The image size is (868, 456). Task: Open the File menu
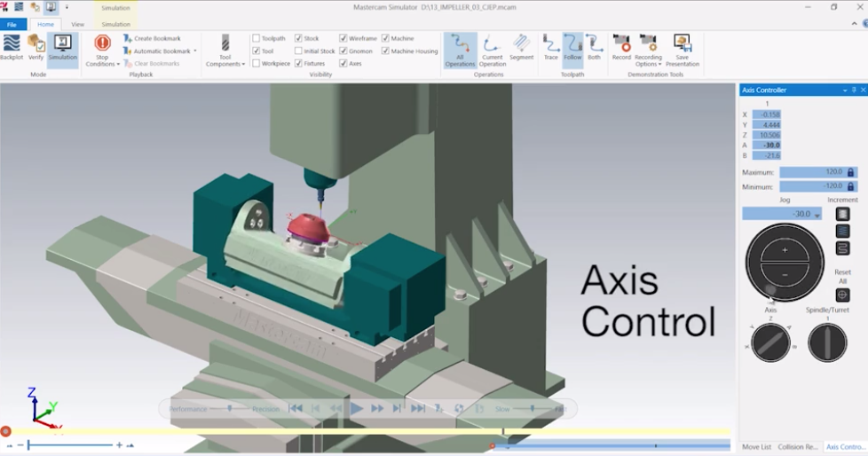pyautogui.click(x=12, y=24)
